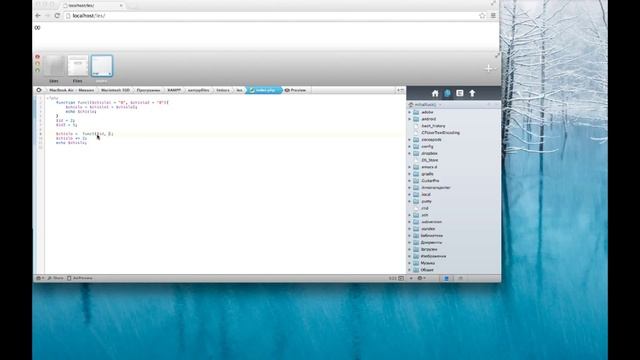Expand the .dropbox folder
The width and height of the screenshot is (640, 360).
[x=410, y=153]
